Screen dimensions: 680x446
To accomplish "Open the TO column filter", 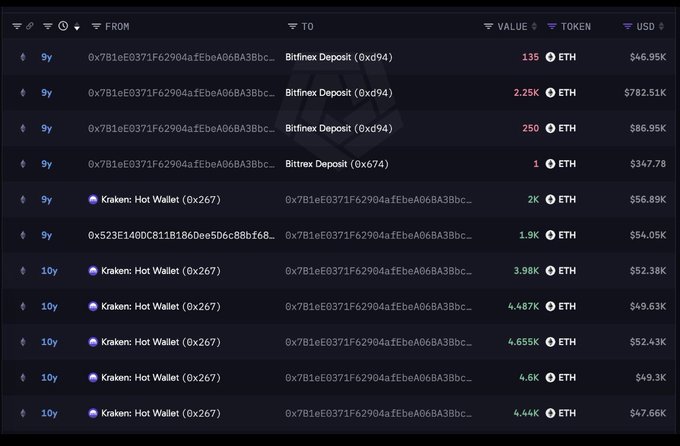I will coord(292,26).
